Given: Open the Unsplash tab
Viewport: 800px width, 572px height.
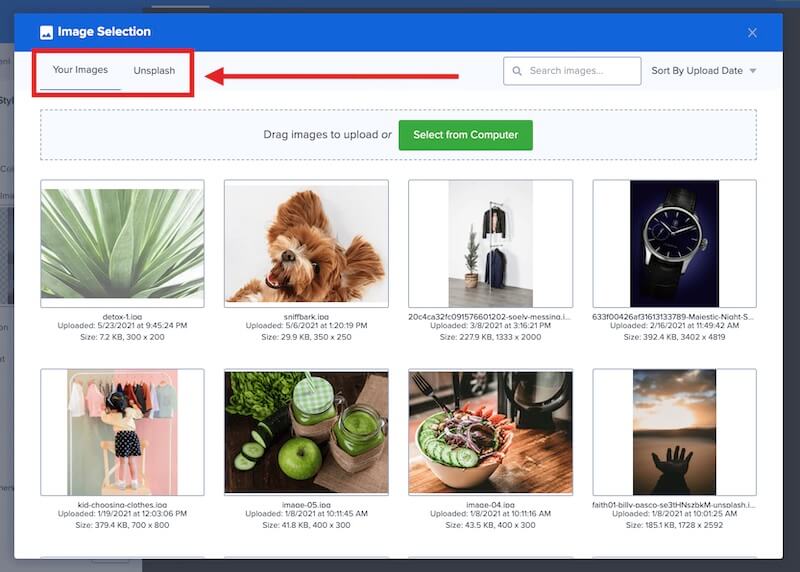Looking at the screenshot, I should pos(154,70).
